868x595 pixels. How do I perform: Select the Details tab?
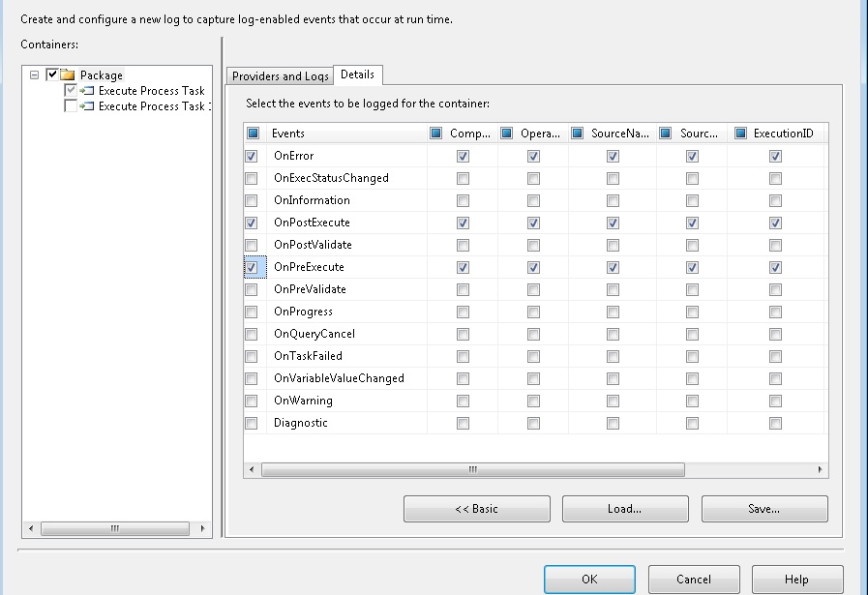click(358, 75)
